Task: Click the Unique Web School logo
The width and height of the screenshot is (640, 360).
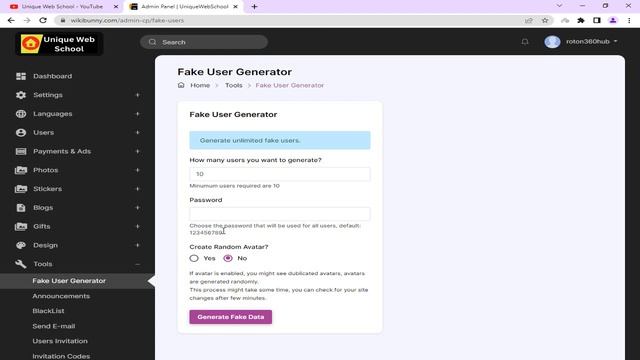Action: (59, 44)
